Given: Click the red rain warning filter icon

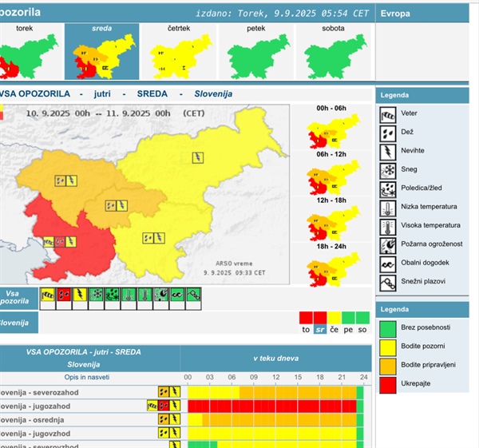Looking at the screenshot, I should point(64,295).
